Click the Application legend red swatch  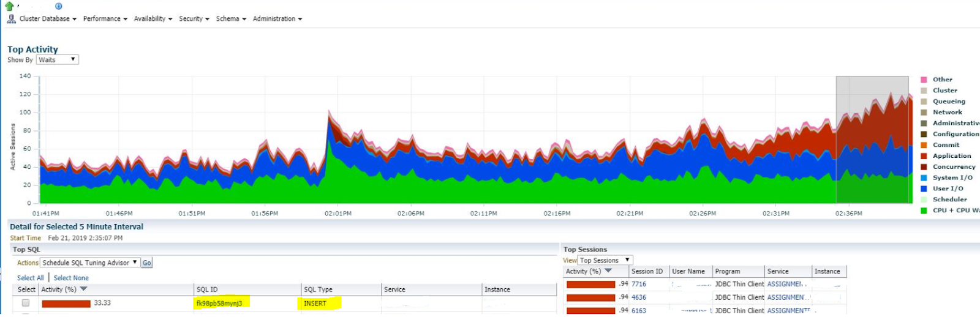coord(924,156)
